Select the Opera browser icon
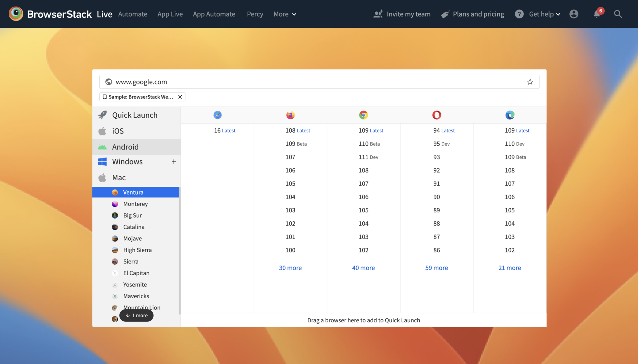Viewport: 638px width, 364px height. click(x=436, y=115)
